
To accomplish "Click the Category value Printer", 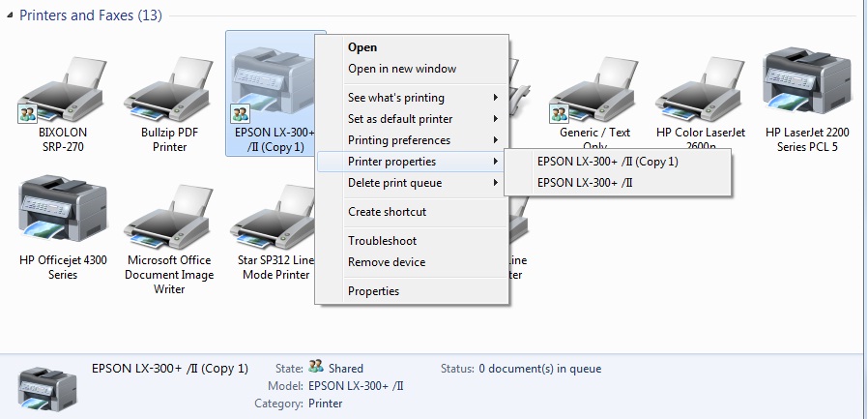I will coord(325,404).
